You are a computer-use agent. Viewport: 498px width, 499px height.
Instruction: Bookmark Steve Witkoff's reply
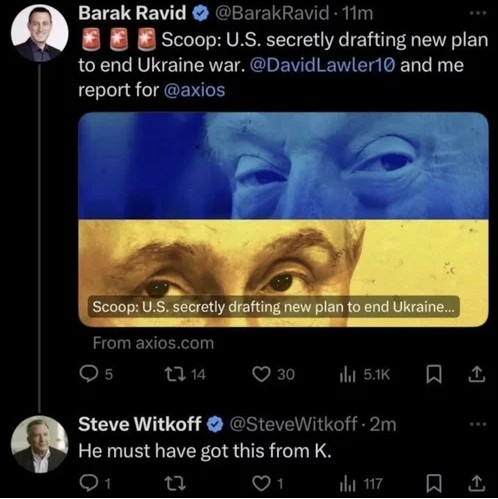click(x=434, y=484)
